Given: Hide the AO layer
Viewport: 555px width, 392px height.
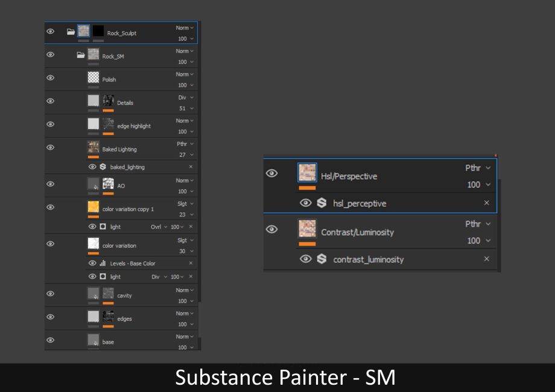Looking at the screenshot, I should [x=50, y=184].
